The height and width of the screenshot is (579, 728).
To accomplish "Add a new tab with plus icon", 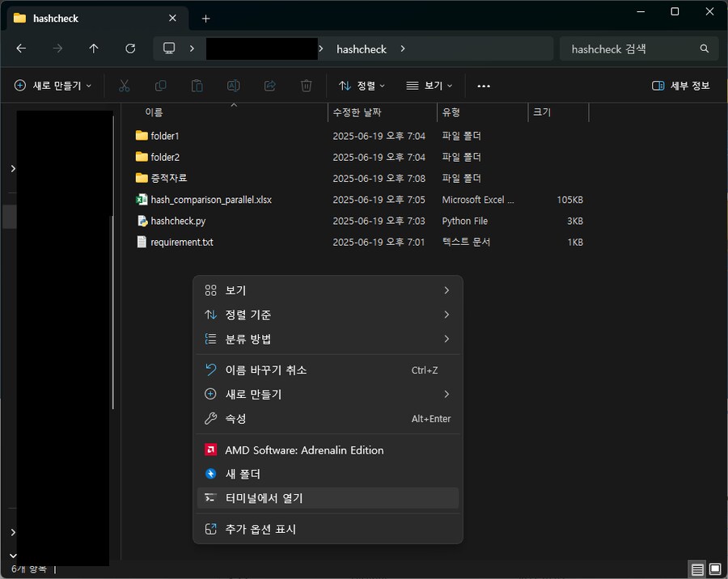I will (206, 19).
